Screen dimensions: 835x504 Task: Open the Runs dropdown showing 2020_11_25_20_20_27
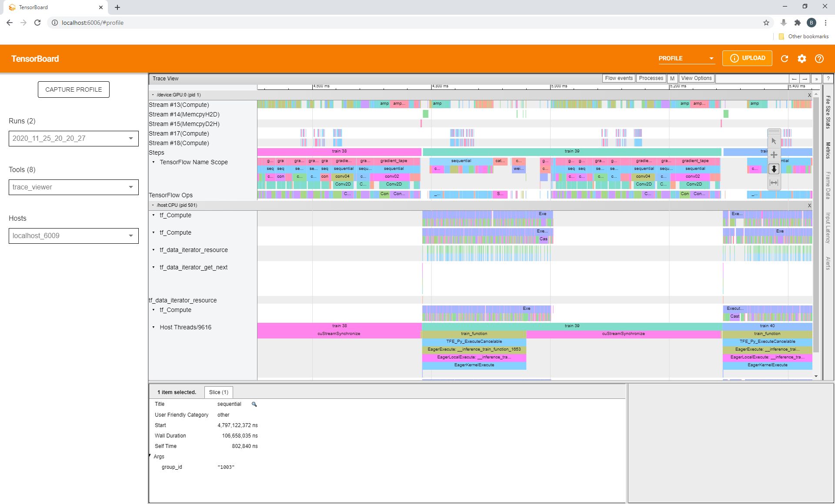click(73, 138)
